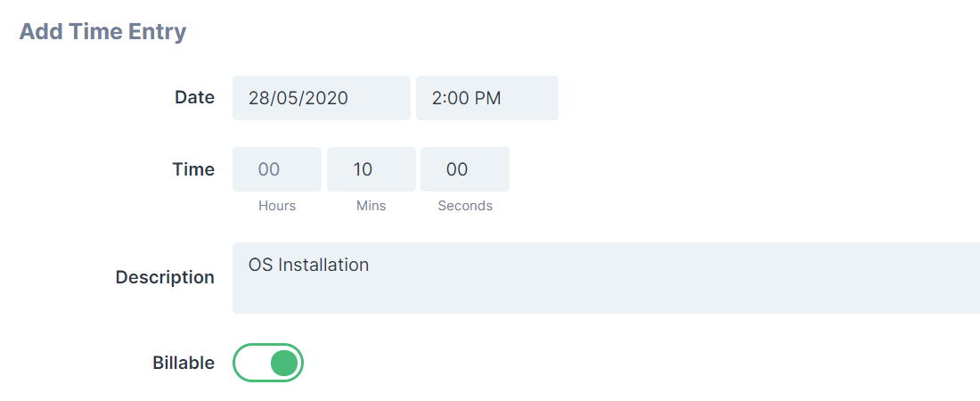
Task: Click inside the Description text box
Action: pos(606,290)
